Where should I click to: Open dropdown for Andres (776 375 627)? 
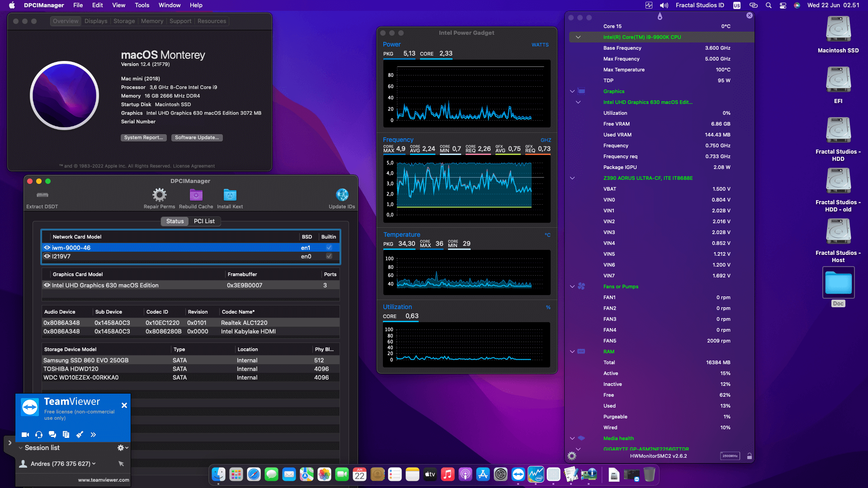click(x=94, y=464)
